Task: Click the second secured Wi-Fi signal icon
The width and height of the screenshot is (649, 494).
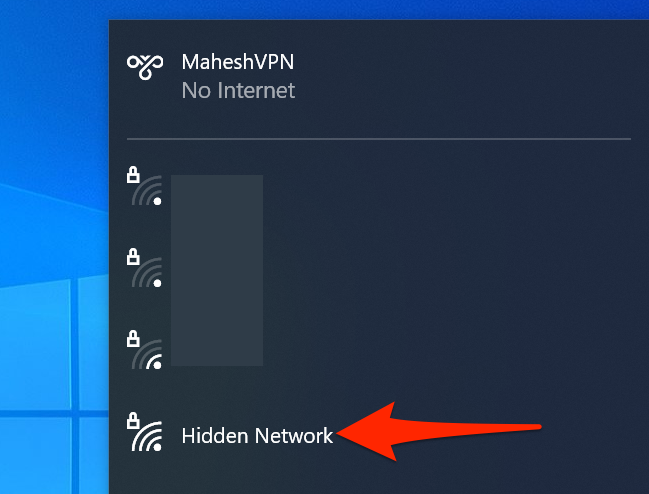Action: (147, 272)
